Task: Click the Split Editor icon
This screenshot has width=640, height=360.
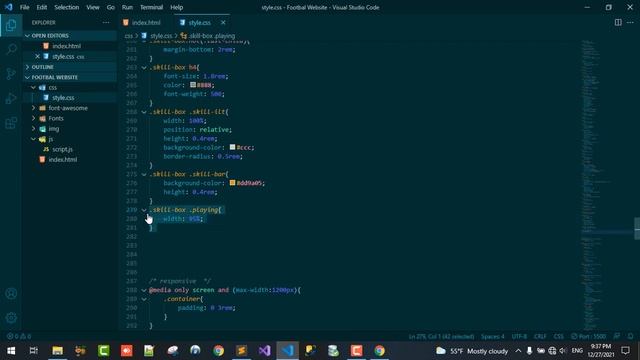Action: coord(618,22)
